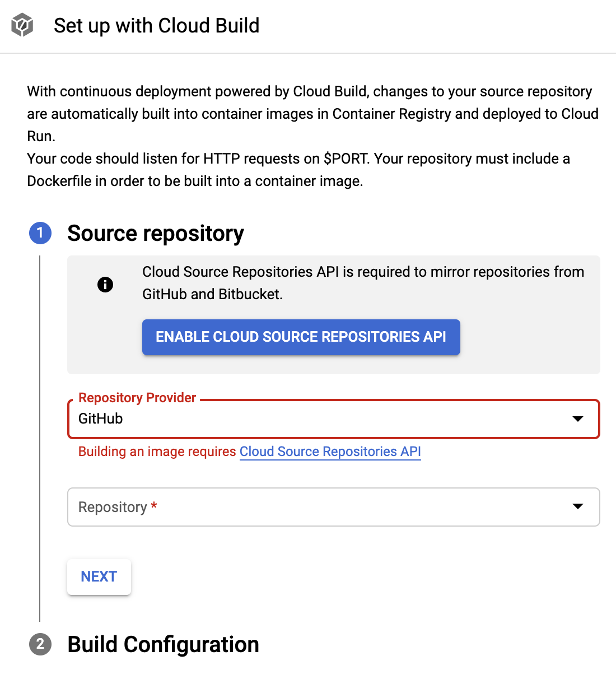Click step 1 circle for Source repository
616x679 pixels.
pos(40,233)
